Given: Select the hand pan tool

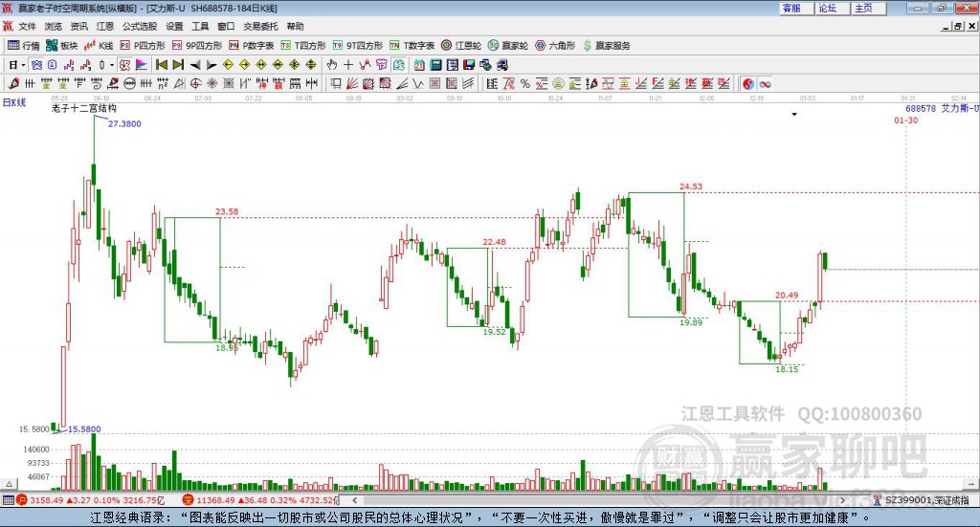Looking at the screenshot, I should (x=332, y=65).
